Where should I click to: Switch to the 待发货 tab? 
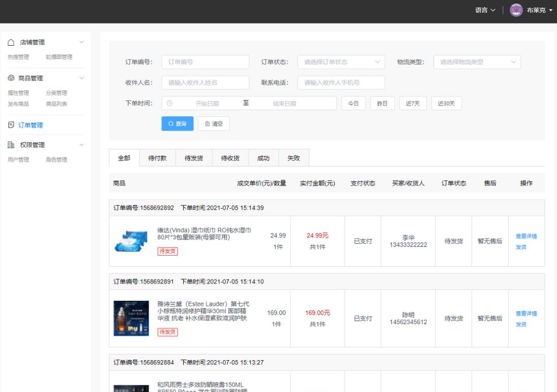pos(193,158)
